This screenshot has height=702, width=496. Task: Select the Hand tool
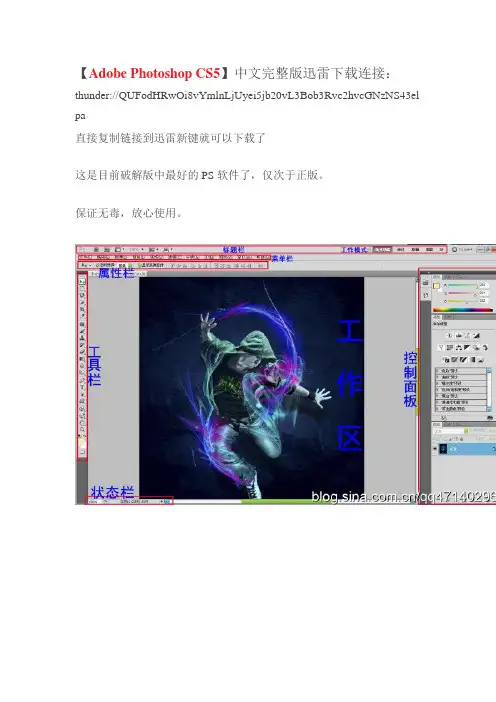[x=82, y=422]
